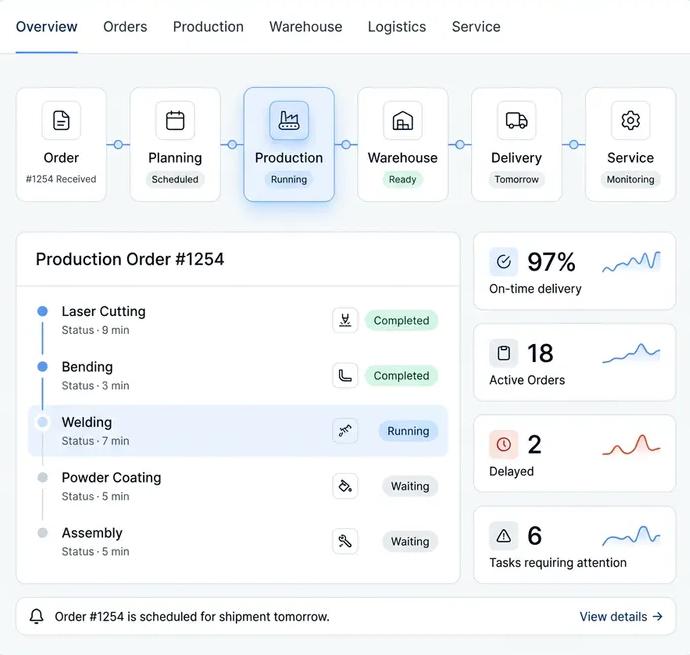The width and height of the screenshot is (690, 655).
Task: Click the Laser Cutting machine icon
Action: (345, 320)
